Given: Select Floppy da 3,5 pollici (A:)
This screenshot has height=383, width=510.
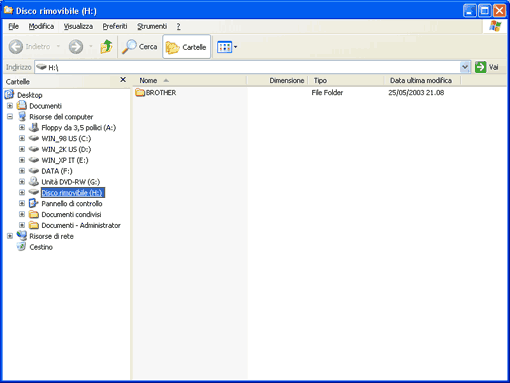Looking at the screenshot, I should point(78,127).
